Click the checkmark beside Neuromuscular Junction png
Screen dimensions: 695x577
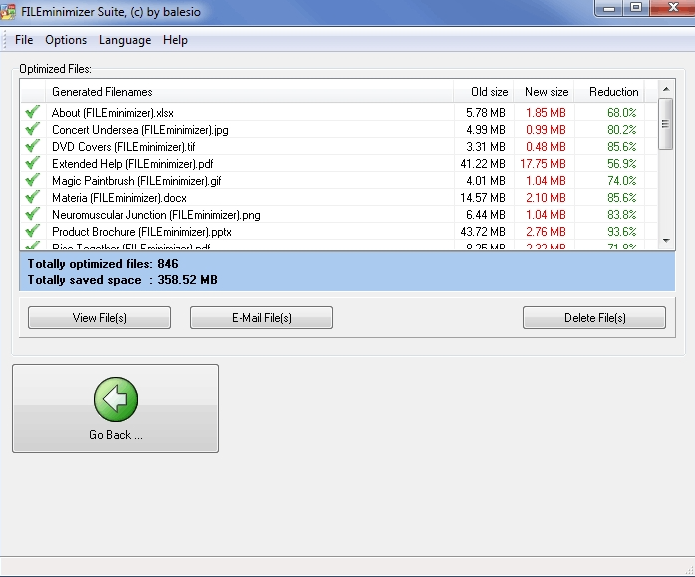tap(33, 215)
